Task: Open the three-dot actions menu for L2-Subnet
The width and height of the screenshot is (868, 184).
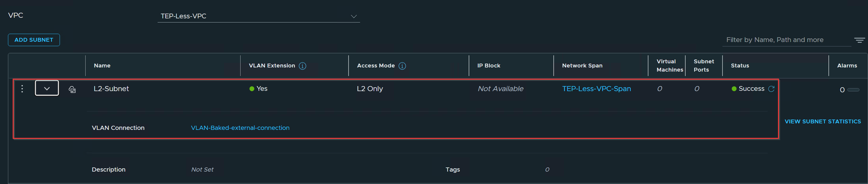Action: (22, 89)
